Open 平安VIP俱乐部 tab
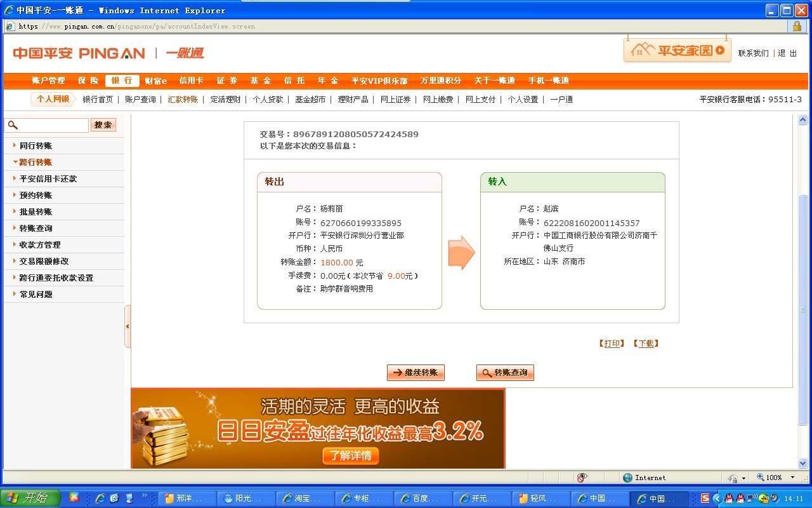 379,81
